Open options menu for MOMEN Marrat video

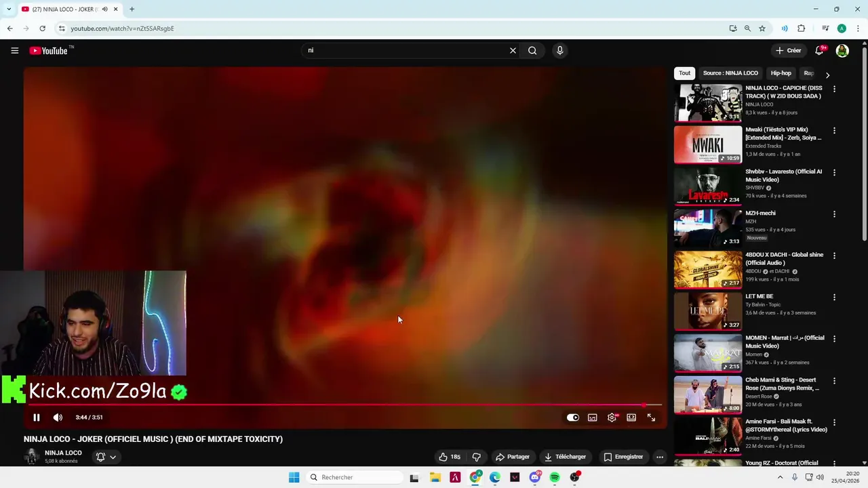(834, 339)
